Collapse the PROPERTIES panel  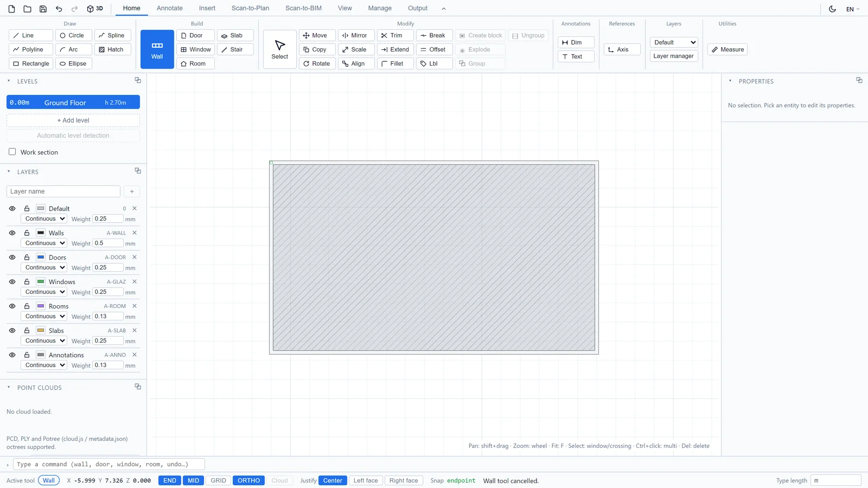point(730,81)
